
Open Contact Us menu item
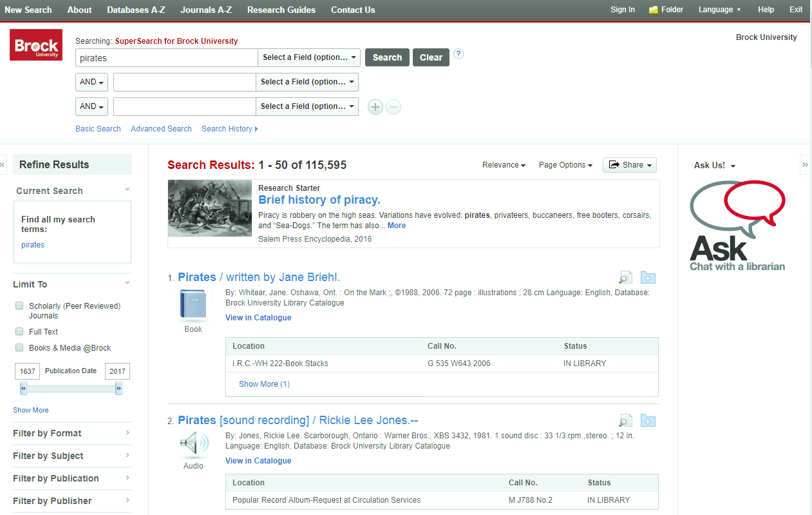click(x=353, y=10)
